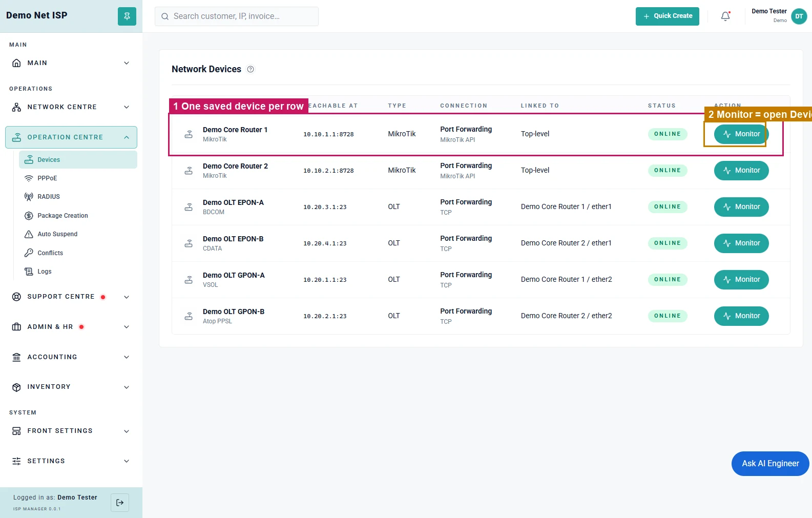Click the logout icon in sidebar footer
Viewport: 812px width, 518px height.
click(120, 503)
